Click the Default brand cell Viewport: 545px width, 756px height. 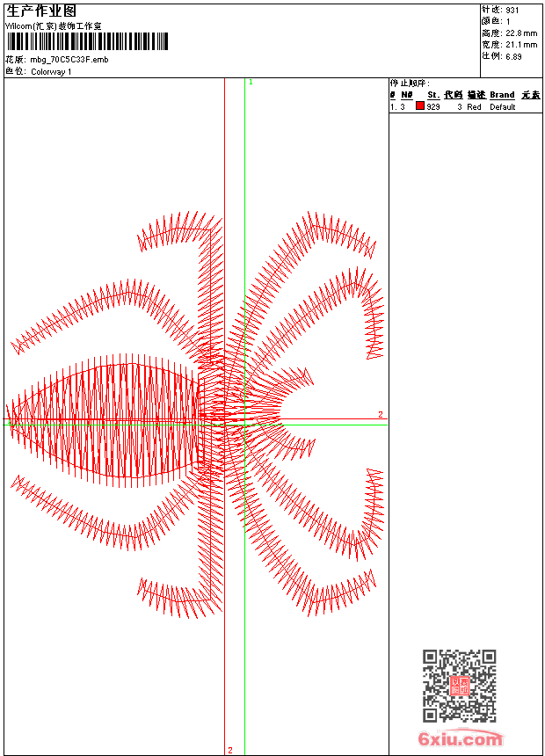coord(503,107)
